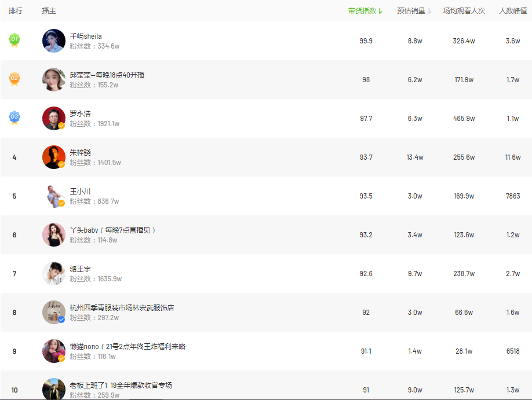532x400 pixels.
Task: Open 骆王宇 streamer name link
Action: (x=81, y=269)
